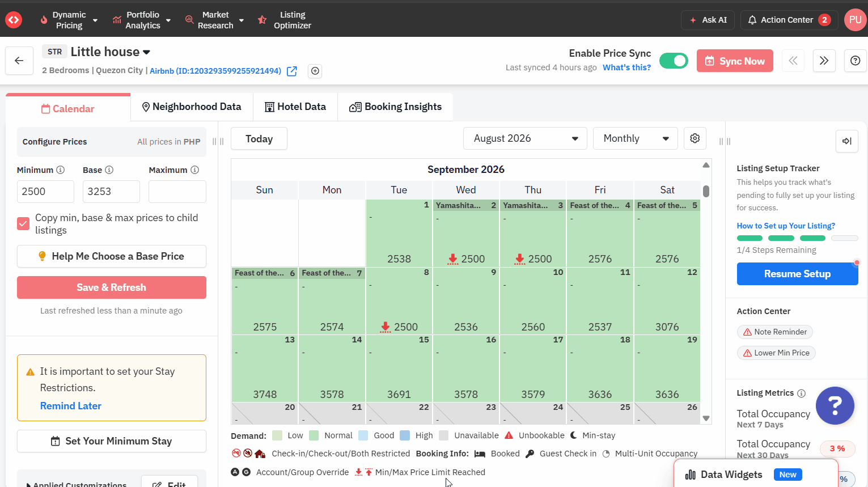Open the calendar settings gear

[695, 138]
